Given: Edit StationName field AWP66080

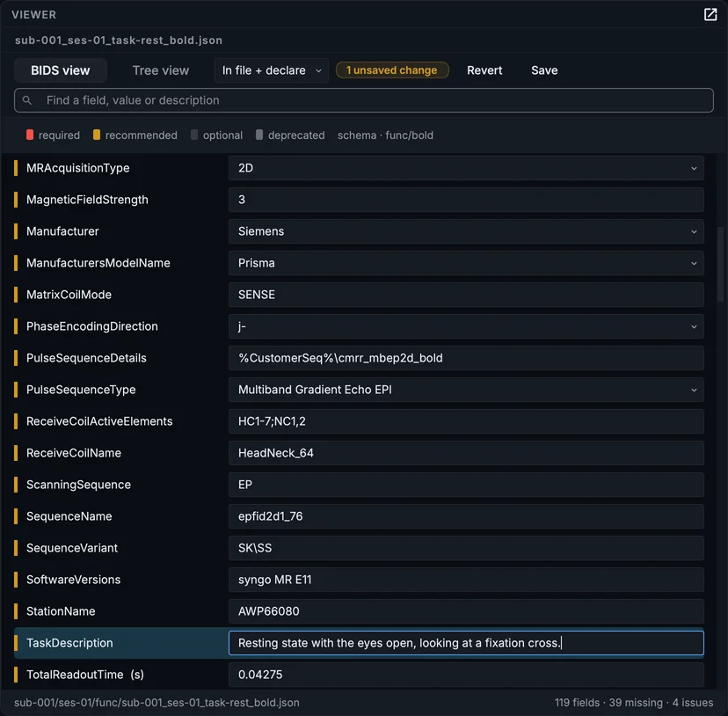Looking at the screenshot, I should (x=466, y=611).
